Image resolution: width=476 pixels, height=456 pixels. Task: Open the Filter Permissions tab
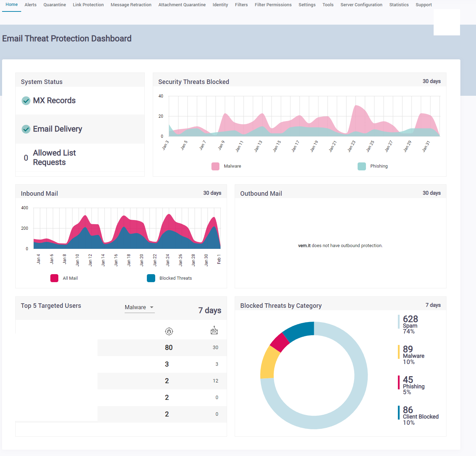tap(273, 5)
